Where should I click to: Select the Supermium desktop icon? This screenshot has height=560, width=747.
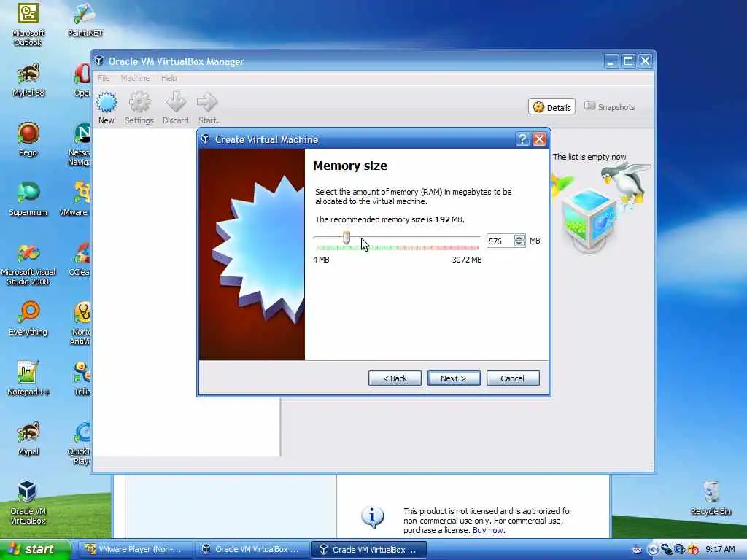tap(28, 200)
